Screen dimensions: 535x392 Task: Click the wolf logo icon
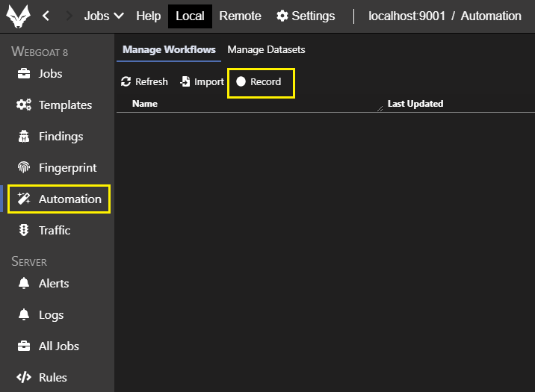[x=18, y=16]
